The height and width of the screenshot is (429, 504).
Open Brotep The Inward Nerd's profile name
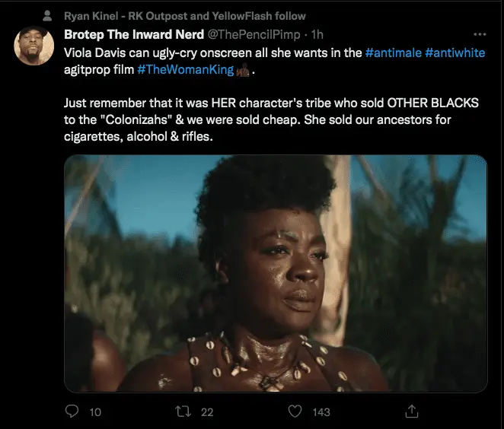pyautogui.click(x=134, y=35)
